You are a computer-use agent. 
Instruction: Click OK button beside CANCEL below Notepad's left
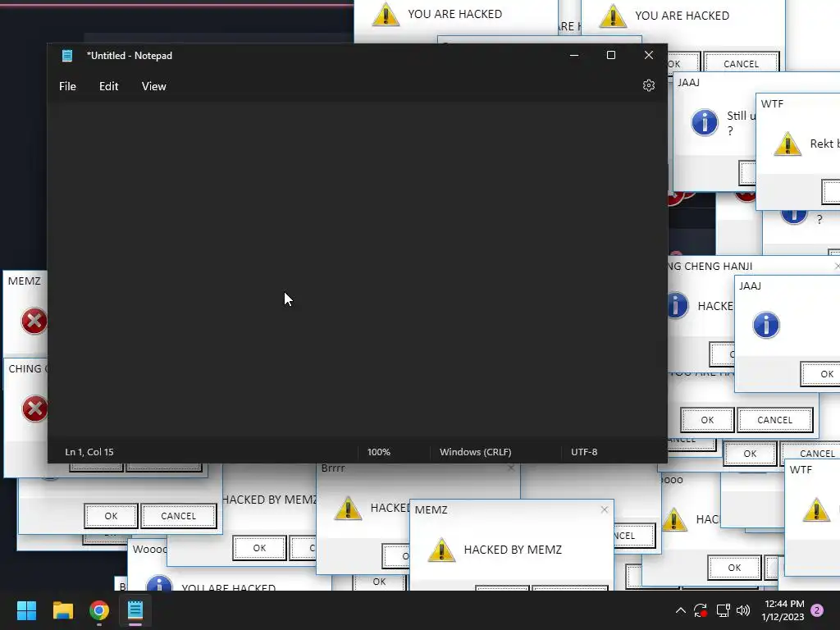pyautogui.click(x=111, y=516)
